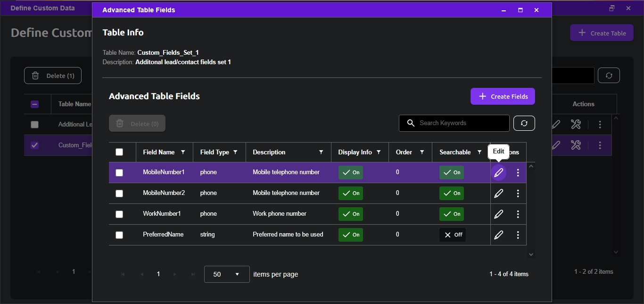This screenshot has width=644, height=304.
Task: Edit the PreferredName field with pencil icon
Action: pyautogui.click(x=498, y=235)
